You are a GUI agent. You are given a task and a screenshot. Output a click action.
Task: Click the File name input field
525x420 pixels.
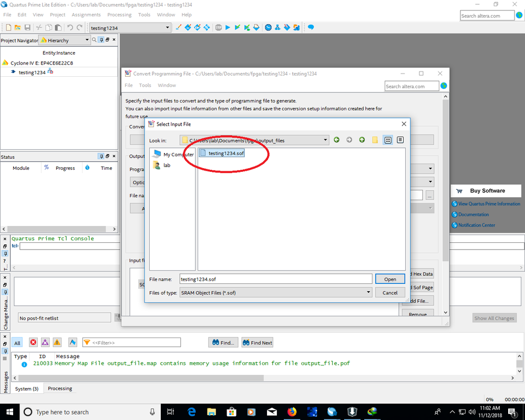(x=276, y=279)
